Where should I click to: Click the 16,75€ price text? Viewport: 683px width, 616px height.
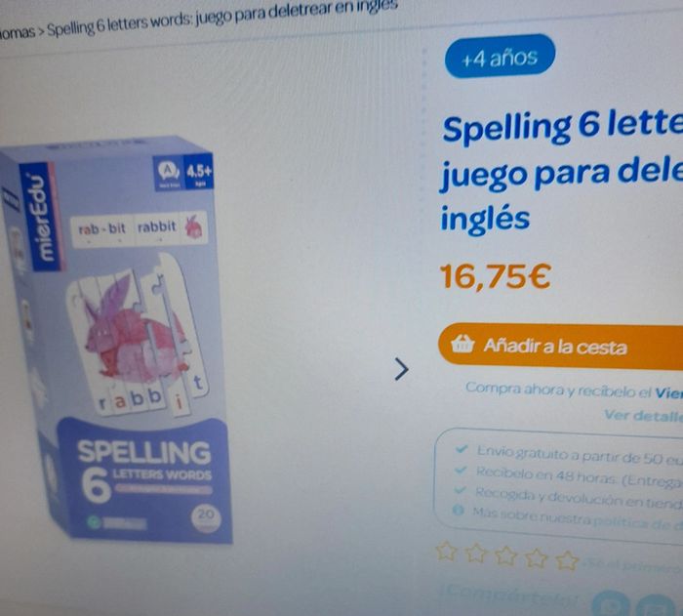click(496, 276)
